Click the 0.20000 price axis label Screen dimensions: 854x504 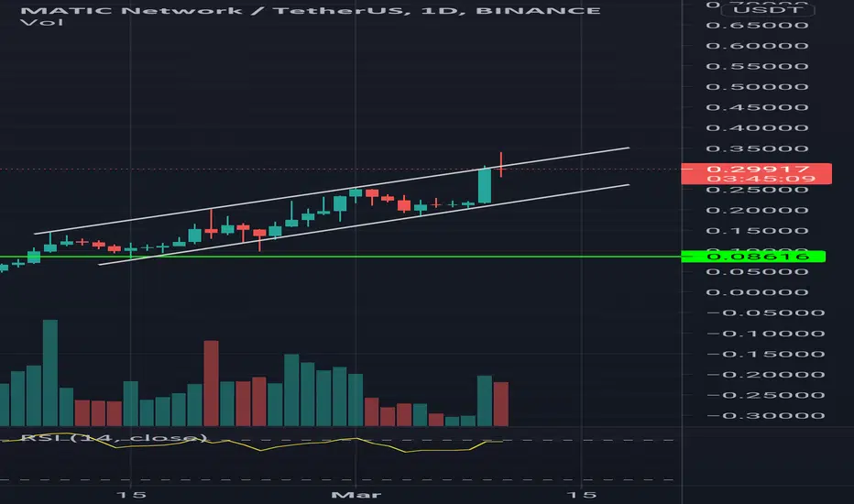757,211
